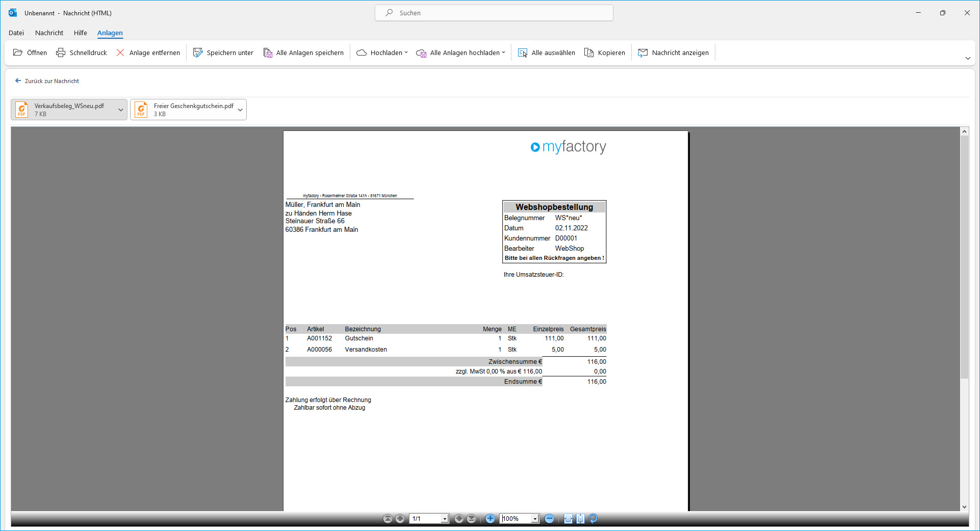Viewport: 980px width, 531px height.
Task: Select Freier Geschenkgutschein.pdf file name
Action: tap(194, 106)
